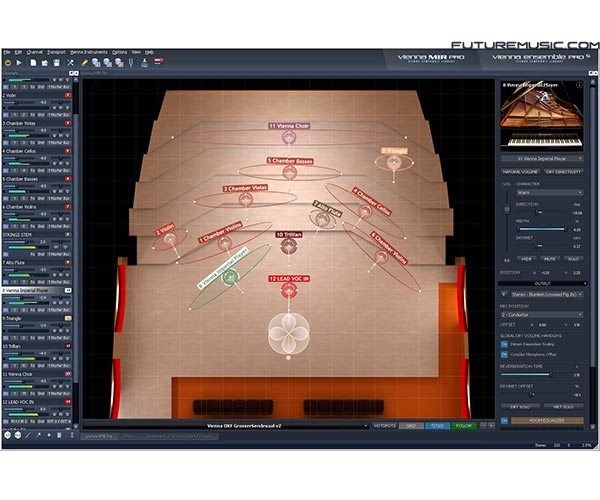The width and height of the screenshot is (600, 500).
Task: Select the 11 Vienna Choir stage icon
Action: pyautogui.click(x=289, y=137)
